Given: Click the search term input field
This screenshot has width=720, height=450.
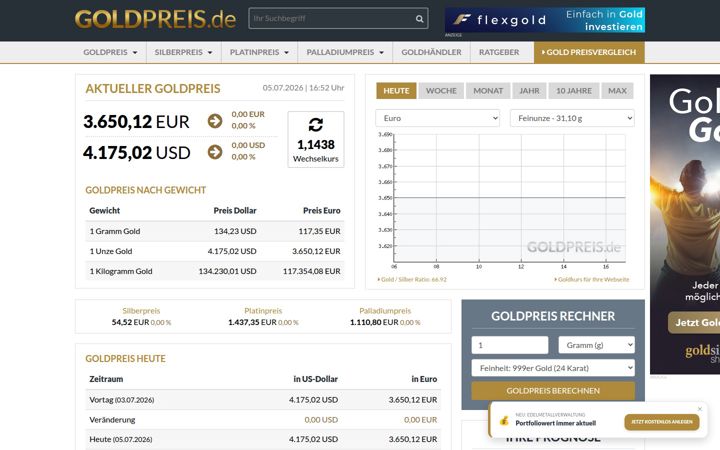Looking at the screenshot, I should [x=332, y=19].
